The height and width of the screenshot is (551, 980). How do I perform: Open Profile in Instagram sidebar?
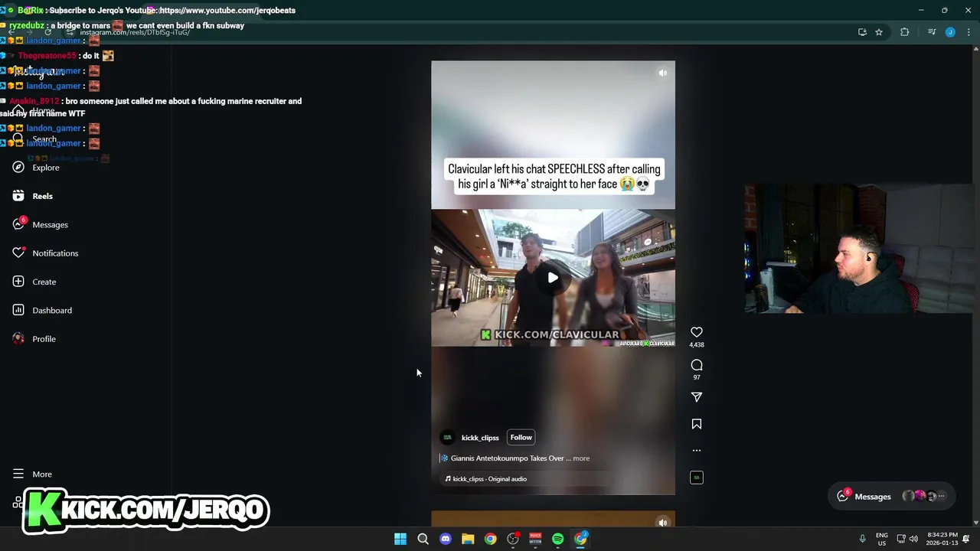[44, 339]
